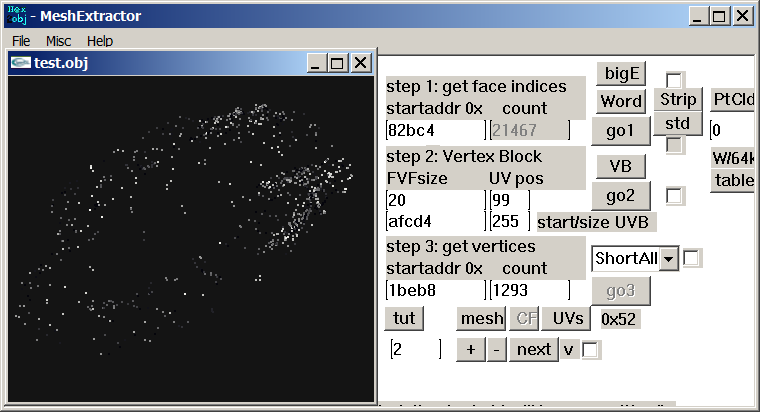The width and height of the screenshot is (760, 412).
Task: Click the bigE endianness button
Action: point(621,74)
